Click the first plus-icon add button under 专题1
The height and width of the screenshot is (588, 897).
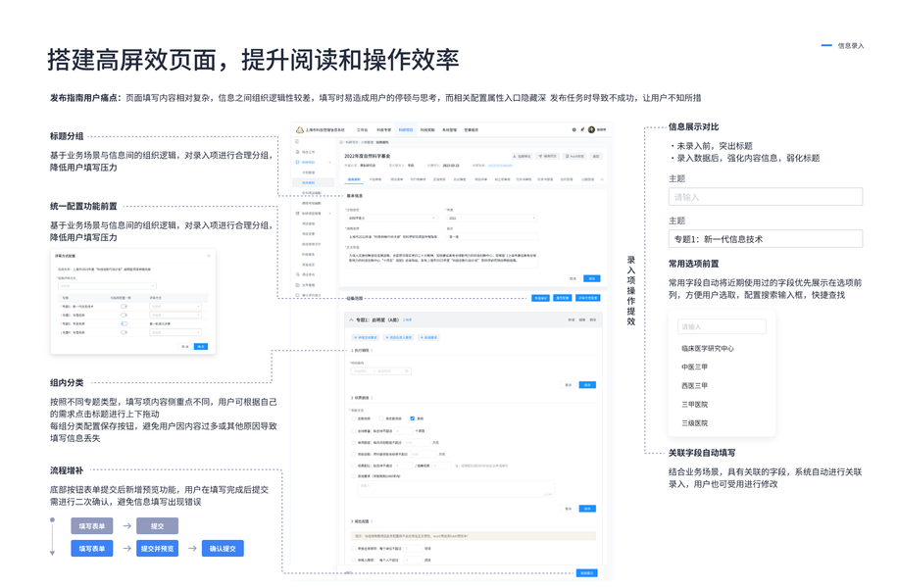point(366,337)
